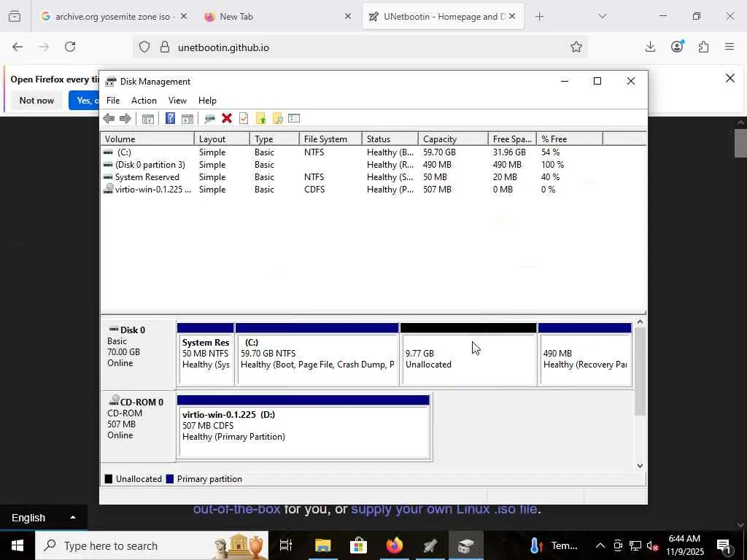Open the Firefox hamburger application menu
This screenshot has height=560, width=747.
pos(729,47)
